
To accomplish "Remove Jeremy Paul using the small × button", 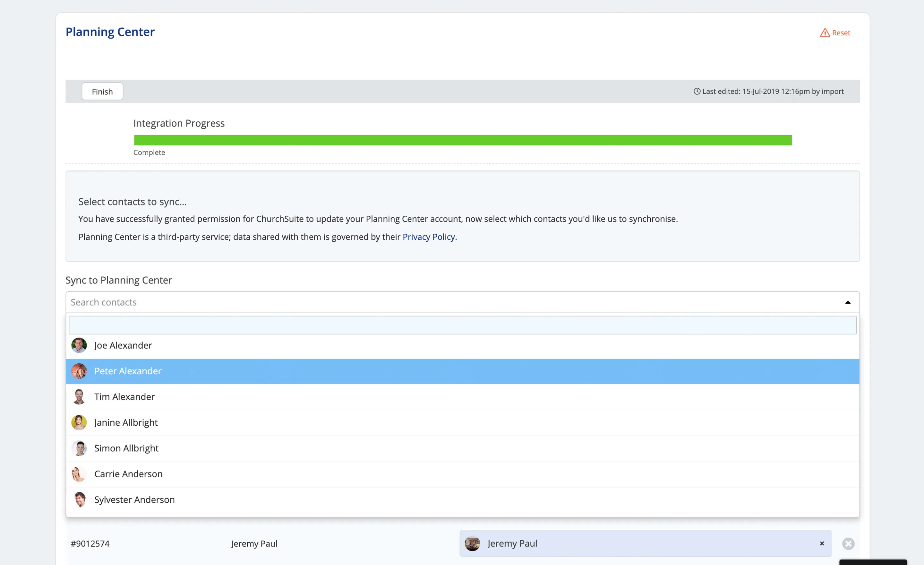I will pyautogui.click(x=822, y=543).
